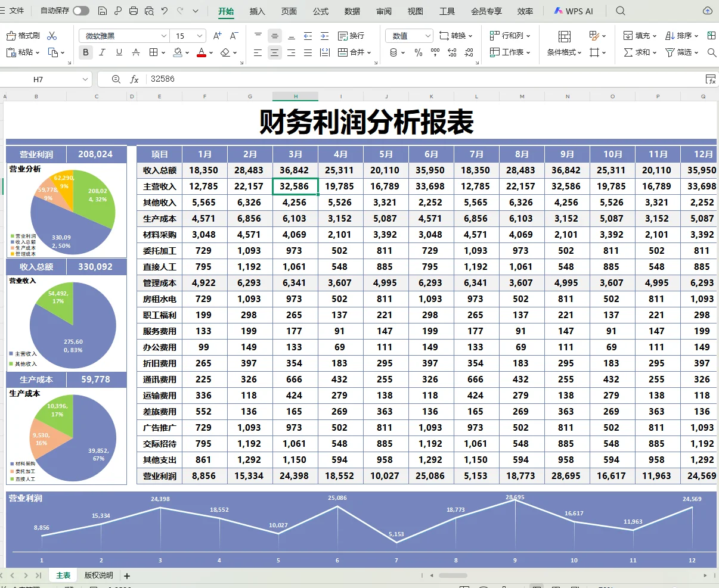Open Print Preview icon
This screenshot has width=719, height=588.
pyautogui.click(x=149, y=11)
